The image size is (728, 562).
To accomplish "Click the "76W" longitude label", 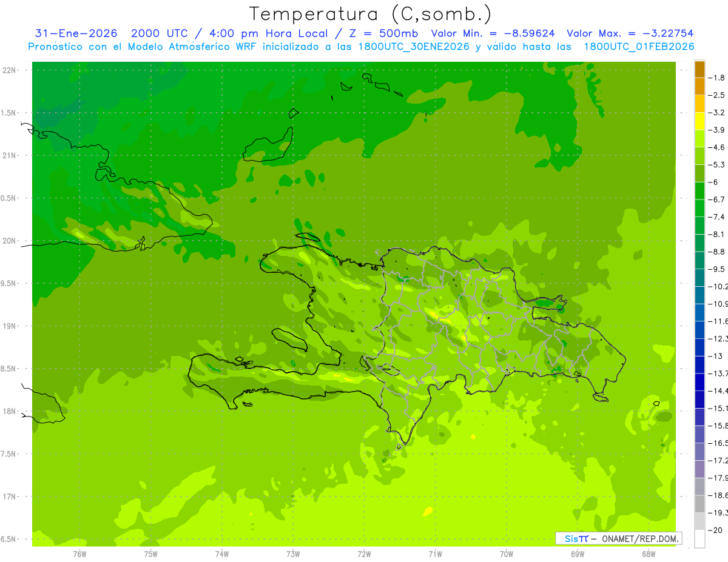I will pyautogui.click(x=79, y=554).
